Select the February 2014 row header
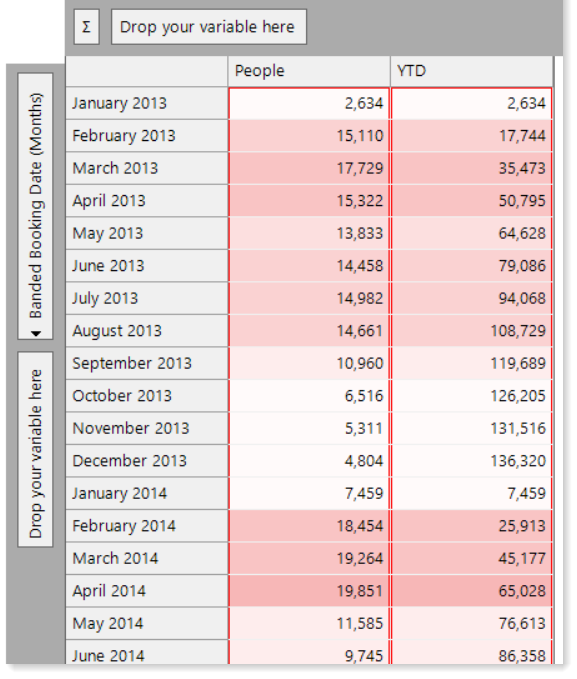This screenshot has width=577, height=679. 147,526
